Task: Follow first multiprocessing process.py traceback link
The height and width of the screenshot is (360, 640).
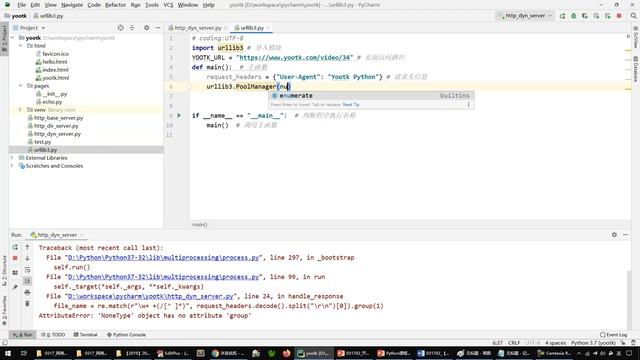Action: tap(164, 258)
